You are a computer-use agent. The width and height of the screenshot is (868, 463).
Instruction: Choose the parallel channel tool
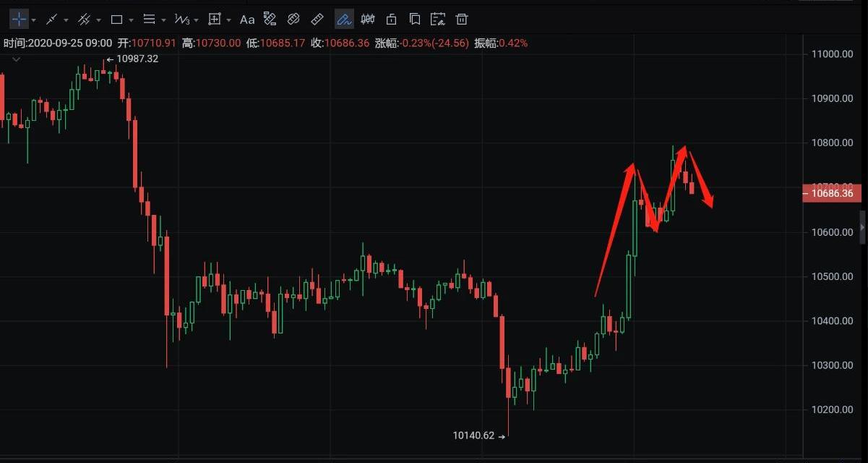84,19
